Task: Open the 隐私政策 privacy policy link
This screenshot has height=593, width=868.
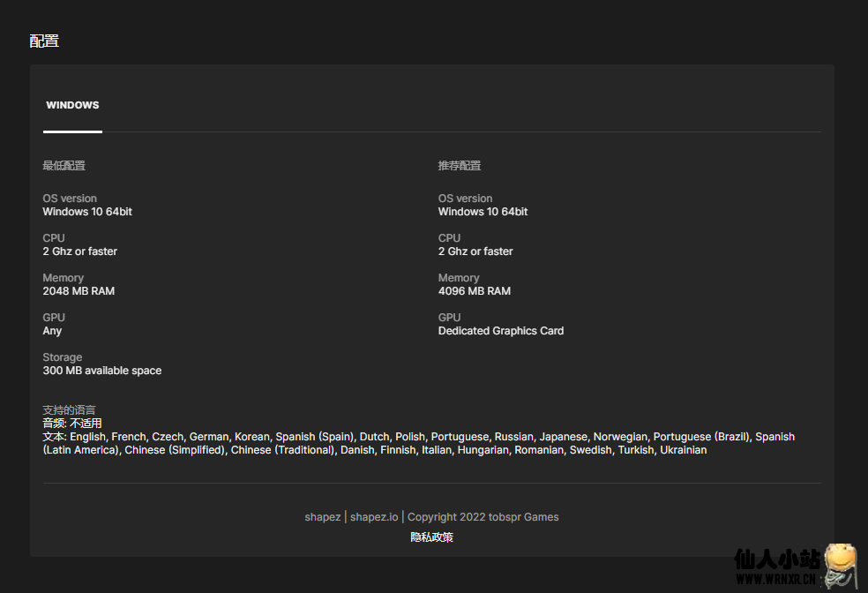Action: pos(431,537)
